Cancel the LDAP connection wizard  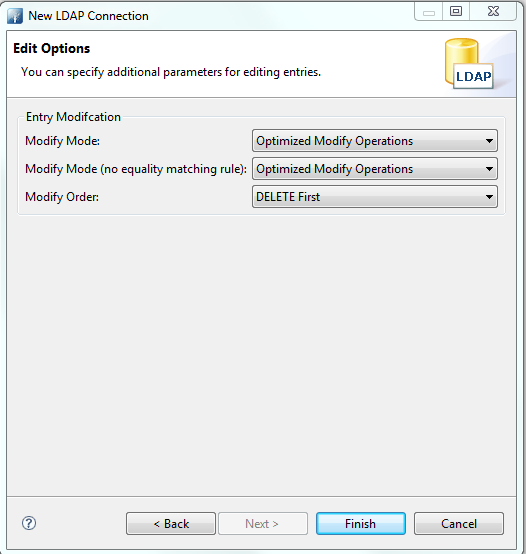click(459, 523)
